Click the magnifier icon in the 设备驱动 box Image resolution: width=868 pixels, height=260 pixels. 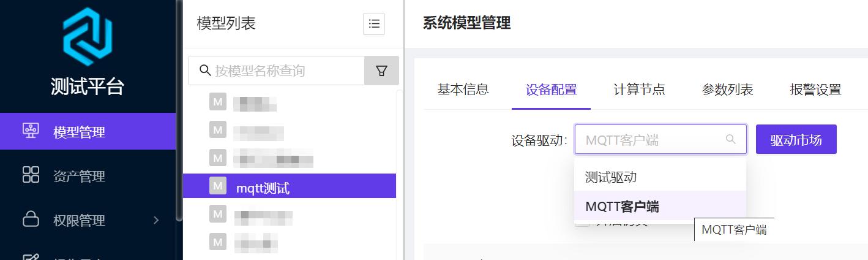tap(730, 139)
